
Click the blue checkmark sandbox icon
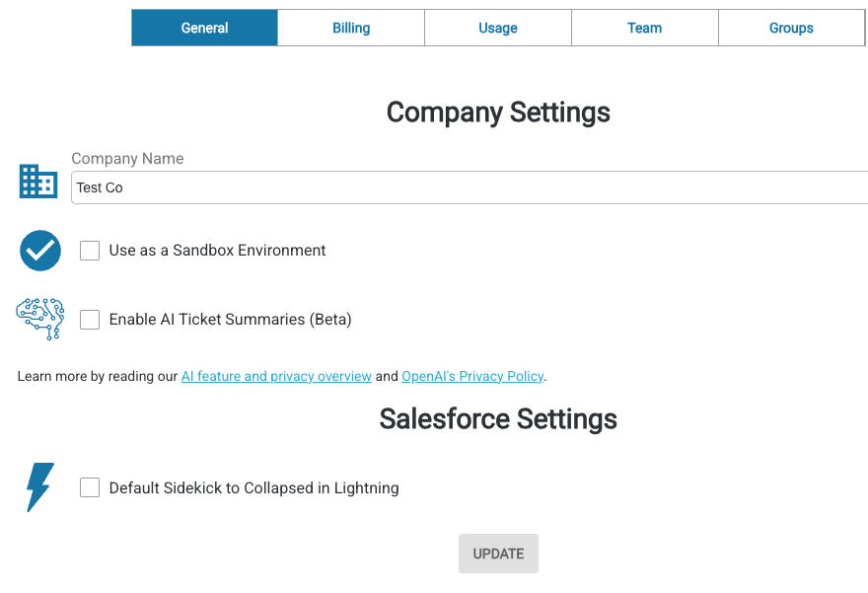pos(40,251)
